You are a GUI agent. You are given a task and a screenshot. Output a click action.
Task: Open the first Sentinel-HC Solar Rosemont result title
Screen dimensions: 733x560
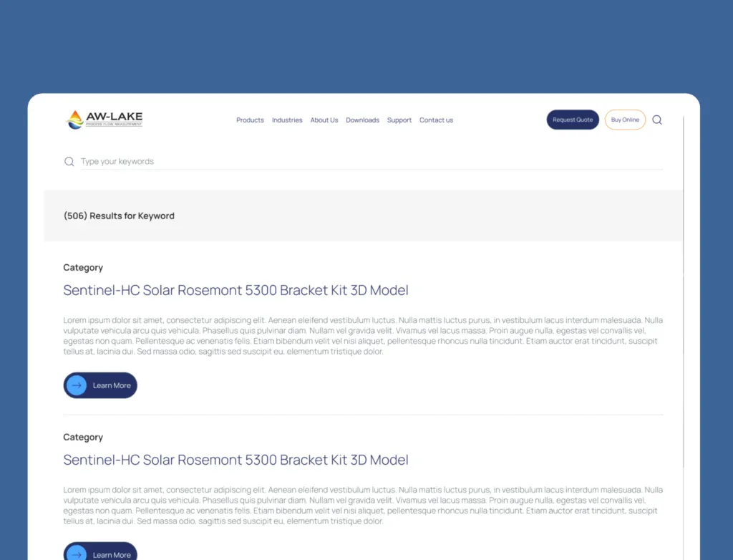coord(236,291)
